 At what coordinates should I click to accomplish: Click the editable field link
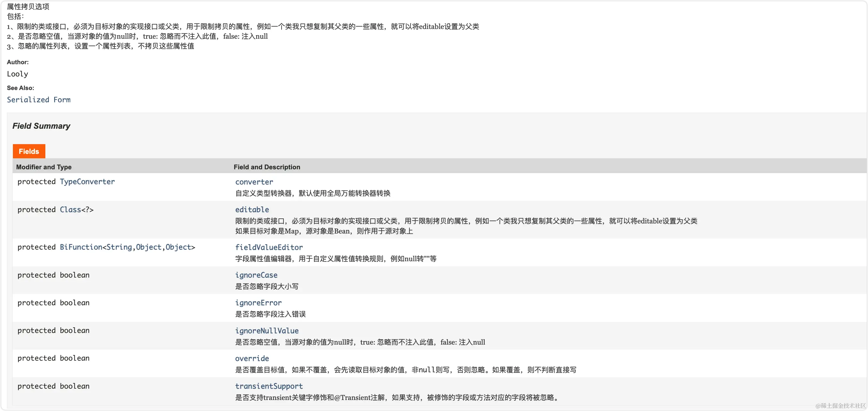point(252,210)
